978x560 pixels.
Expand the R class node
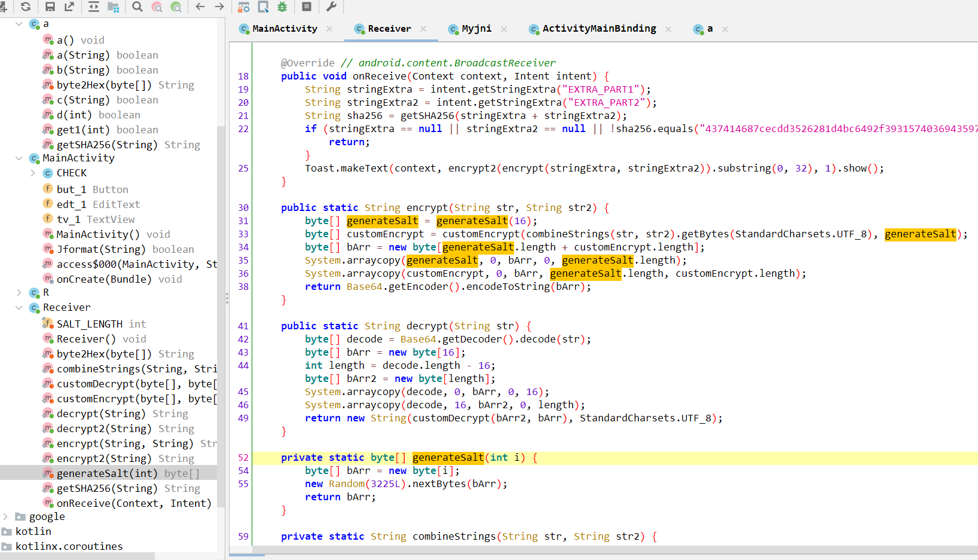(19, 293)
